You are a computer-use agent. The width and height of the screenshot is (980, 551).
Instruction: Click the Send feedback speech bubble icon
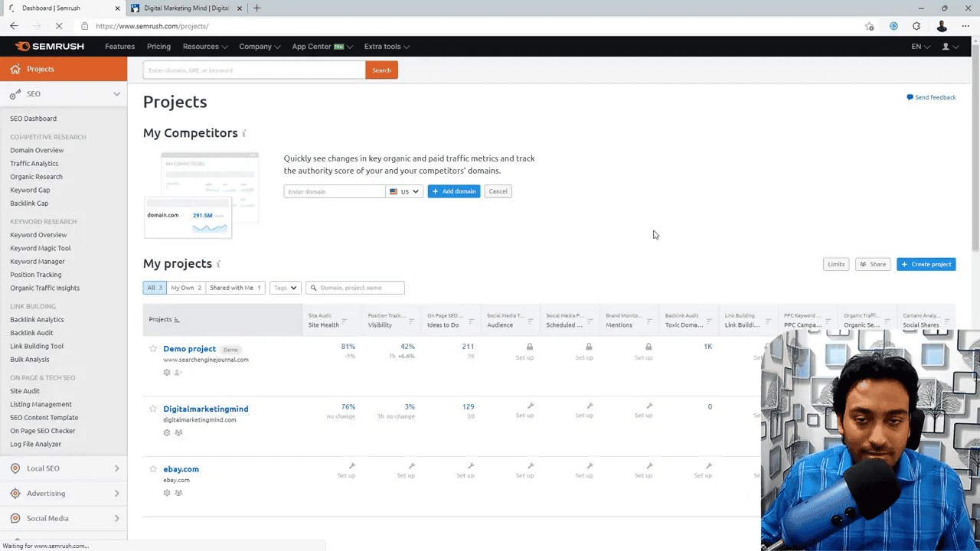[911, 97]
